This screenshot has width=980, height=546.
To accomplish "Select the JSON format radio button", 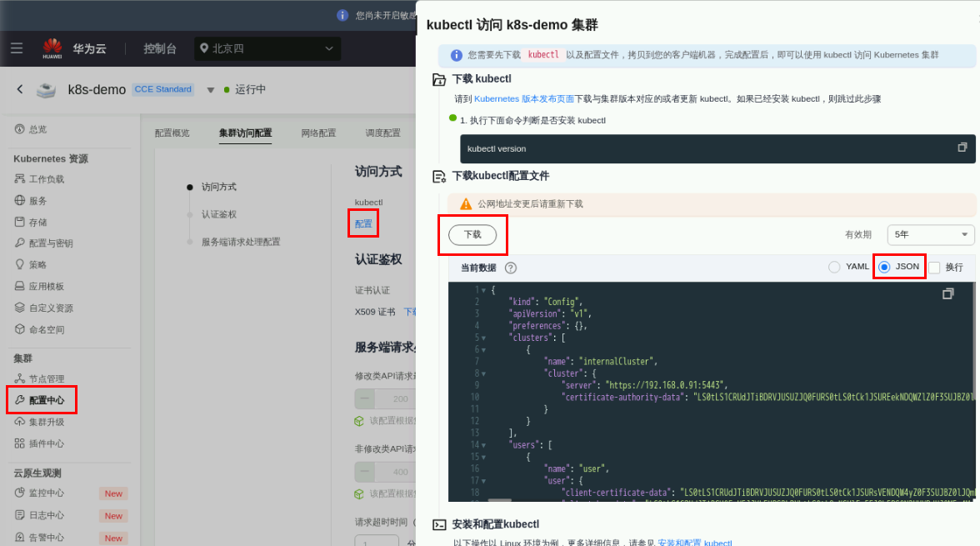I will [884, 267].
